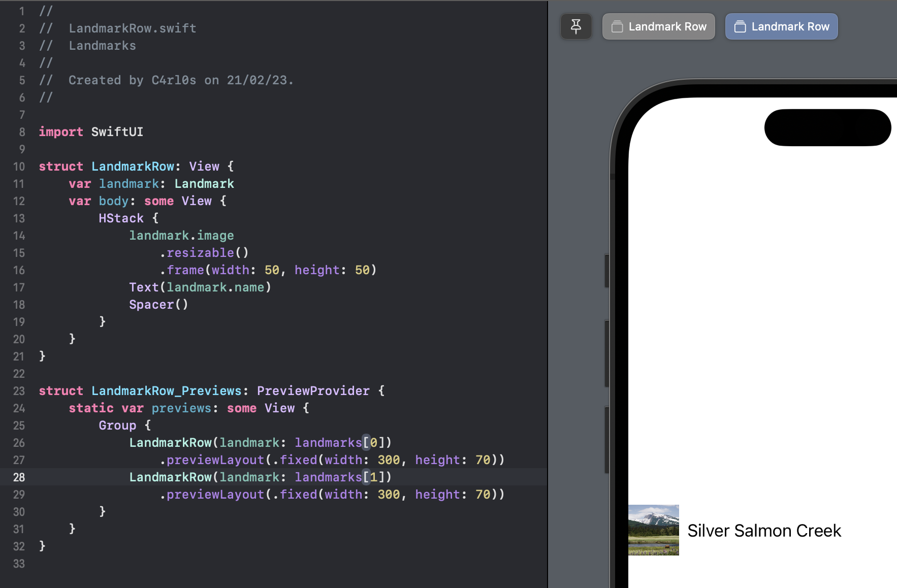Click line number 28 in the gutter
Viewport: 897px width, 588px height.
[19, 477]
